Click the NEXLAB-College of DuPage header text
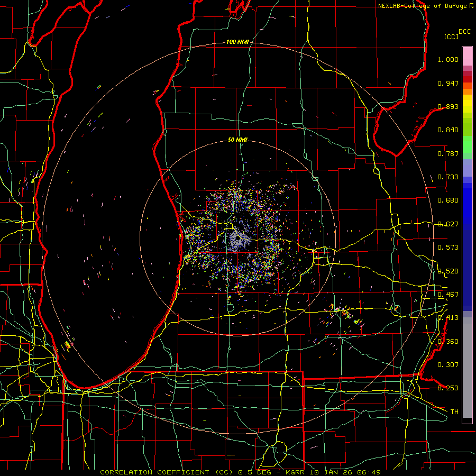Screen dimensions: 476x476 click(x=423, y=6)
